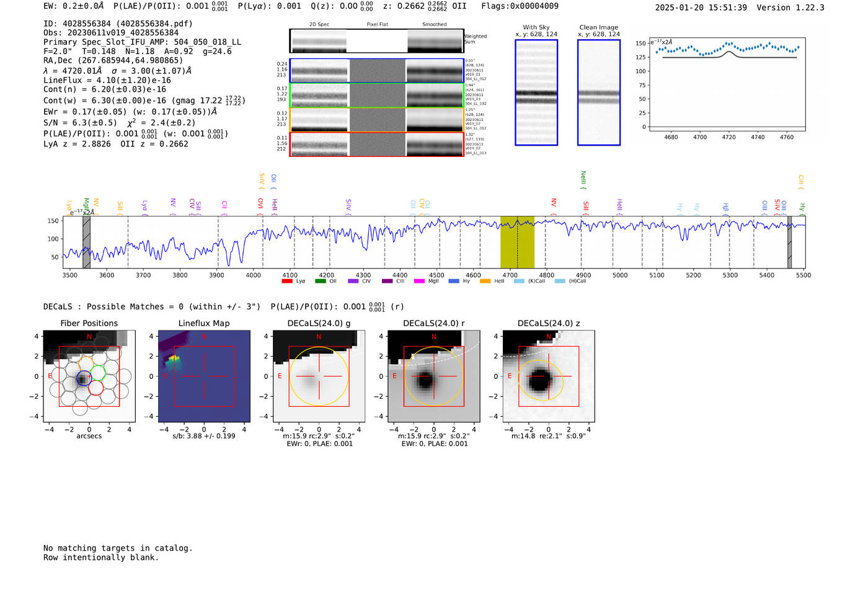Click the RA,Dec coordinates line
Screen dimensions: 868x591
click(113, 61)
